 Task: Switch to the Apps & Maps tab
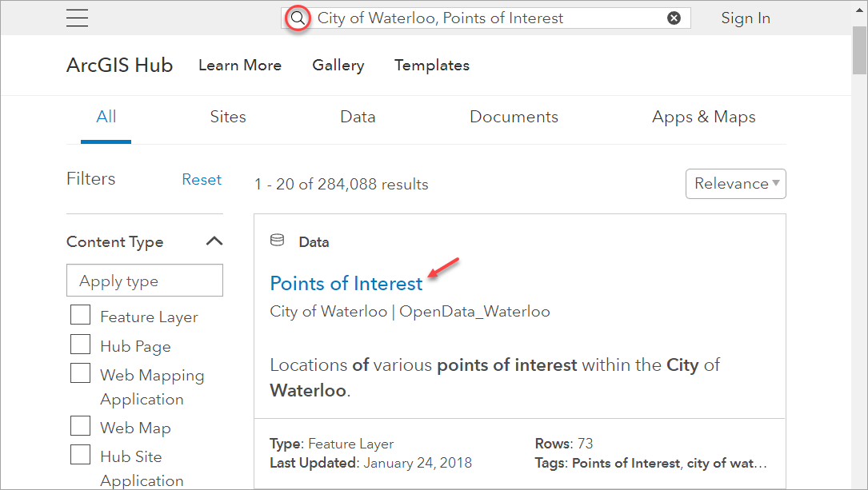(703, 118)
